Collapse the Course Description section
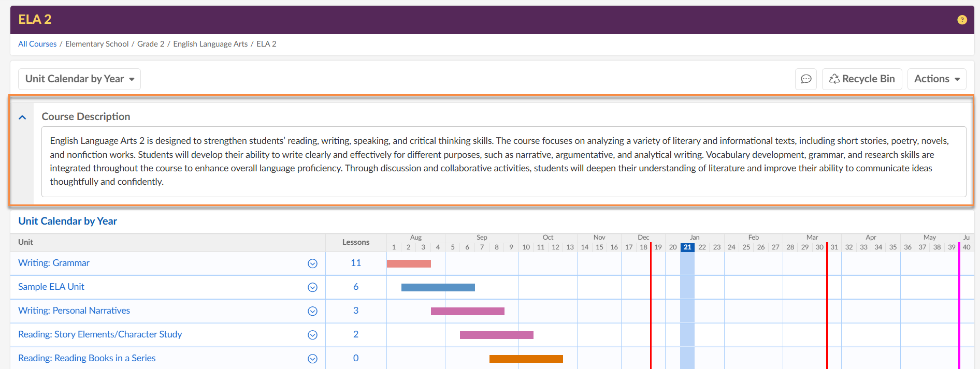 (22, 117)
